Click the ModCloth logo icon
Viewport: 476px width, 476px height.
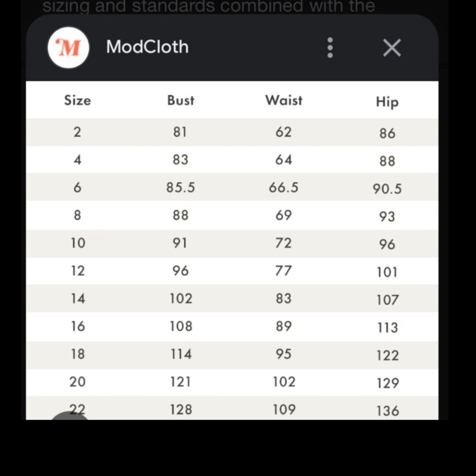coord(69,48)
